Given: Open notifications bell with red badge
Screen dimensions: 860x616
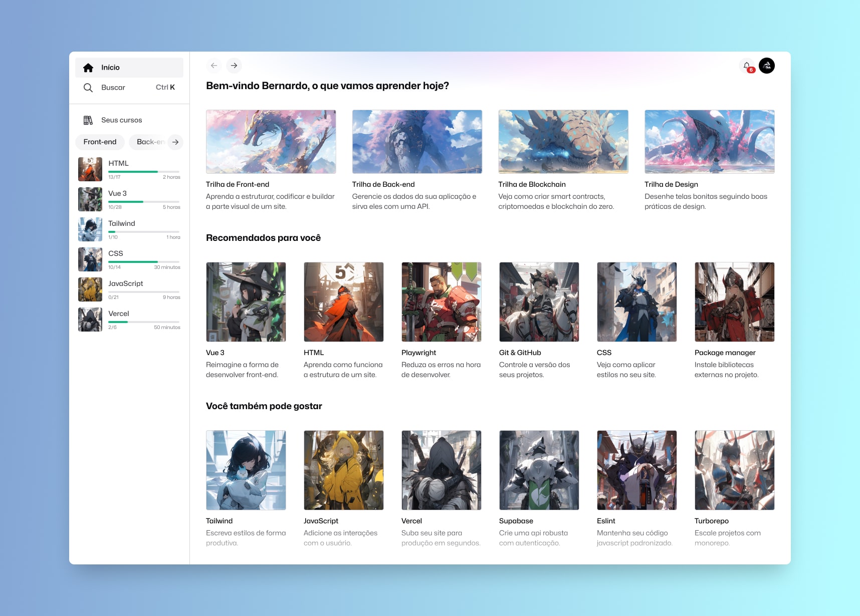Looking at the screenshot, I should 747,66.
